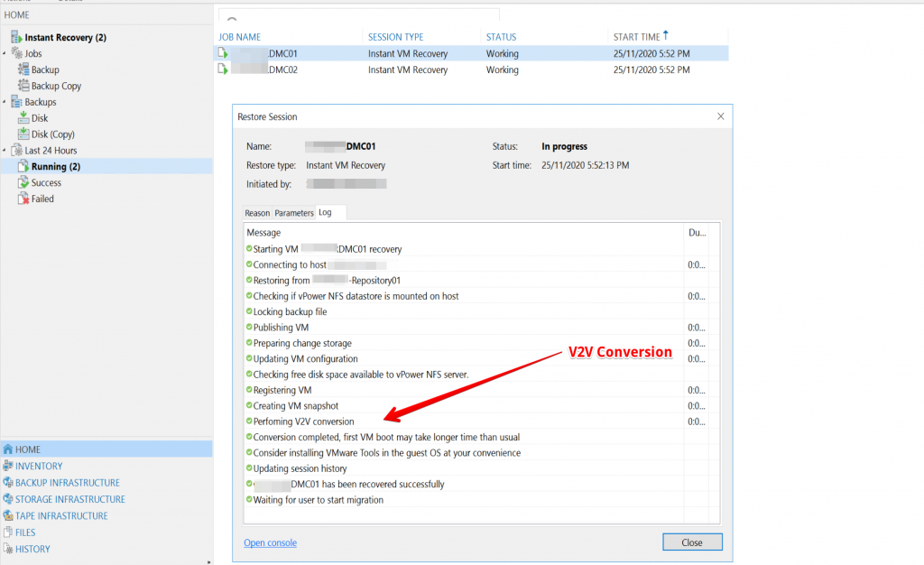Select the Failed tree item
924x565 pixels.
tap(42, 199)
